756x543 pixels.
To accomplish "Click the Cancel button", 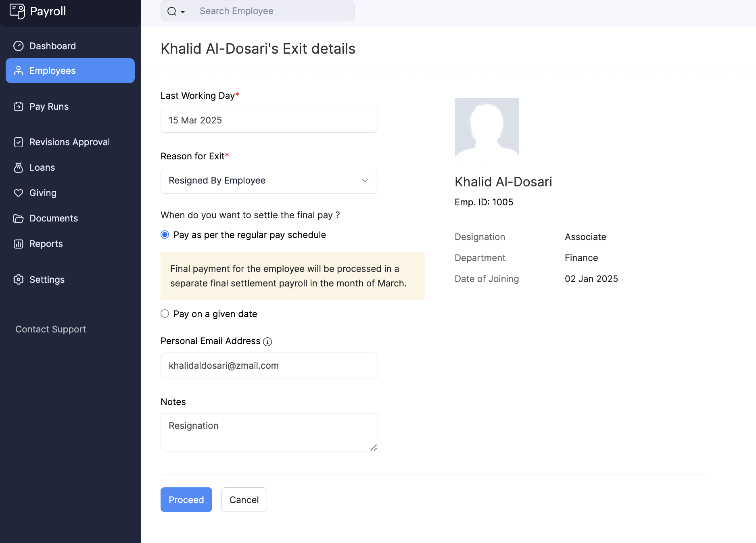I will (244, 499).
